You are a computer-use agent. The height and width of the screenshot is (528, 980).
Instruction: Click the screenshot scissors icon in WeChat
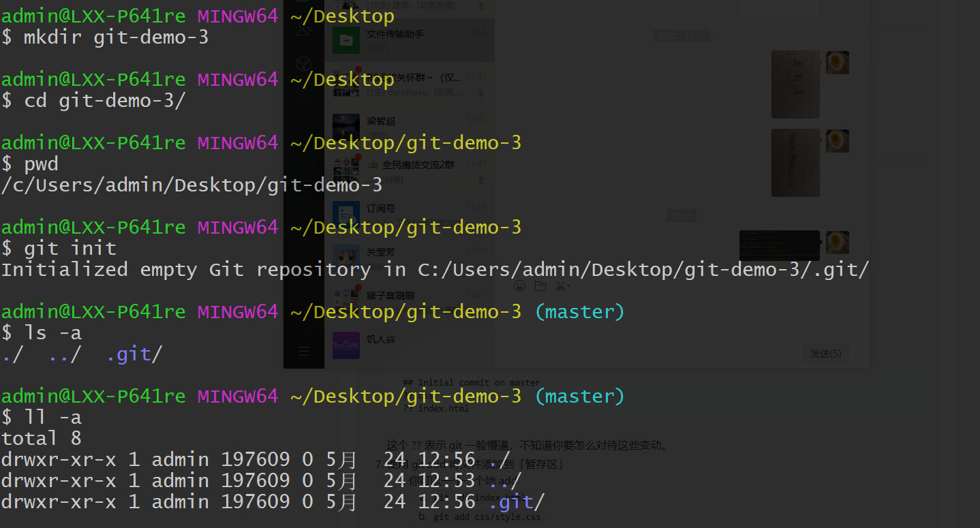[561, 285]
